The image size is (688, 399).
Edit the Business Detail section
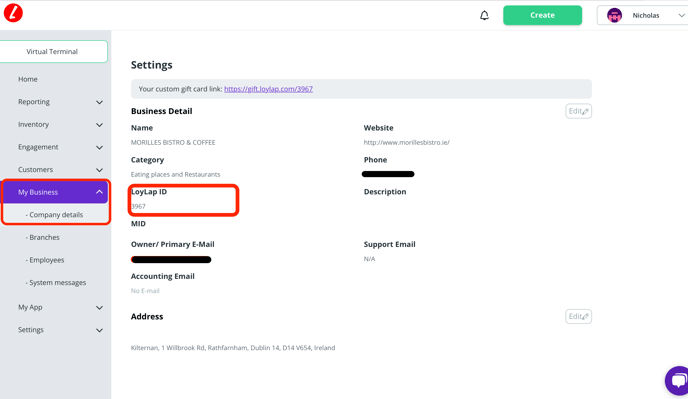pos(578,111)
